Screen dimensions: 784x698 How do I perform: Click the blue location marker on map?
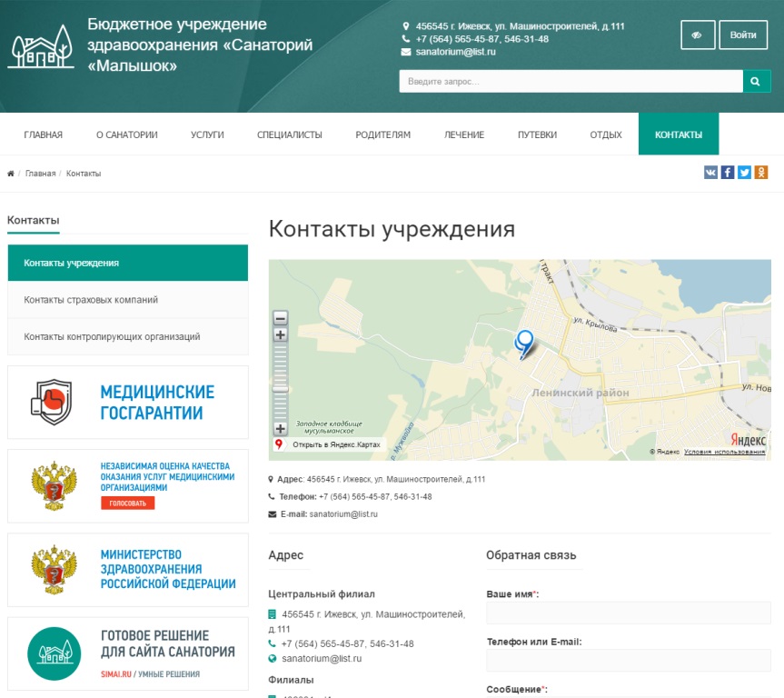tap(524, 343)
